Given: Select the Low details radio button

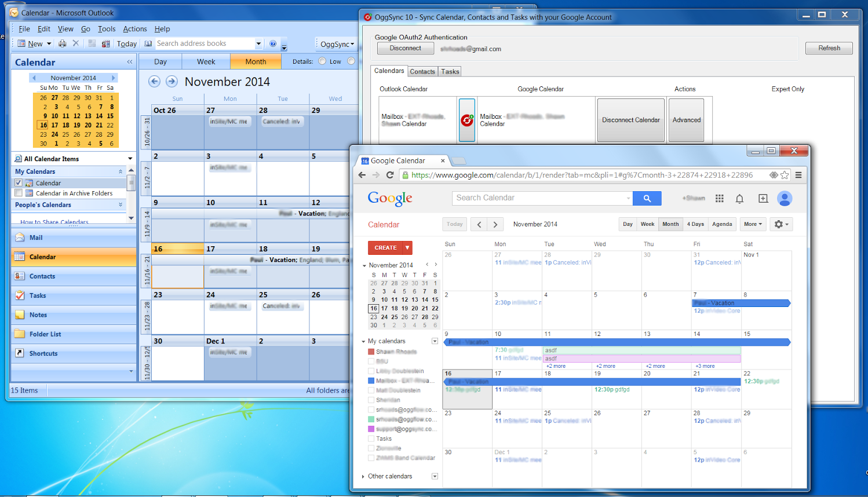Looking at the screenshot, I should [x=323, y=61].
